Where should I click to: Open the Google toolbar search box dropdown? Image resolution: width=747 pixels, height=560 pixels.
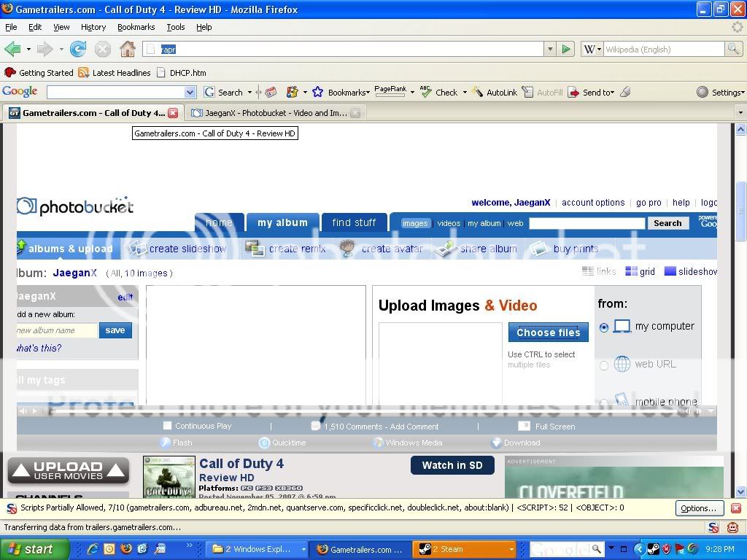(190, 93)
